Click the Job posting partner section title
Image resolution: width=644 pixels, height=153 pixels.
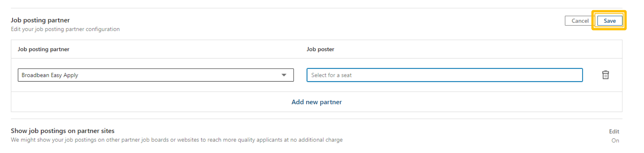pos(40,20)
